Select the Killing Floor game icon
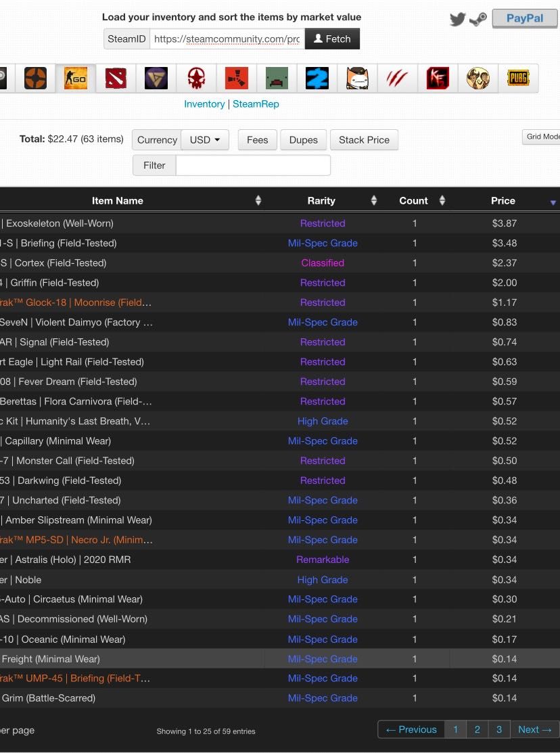The width and height of the screenshot is (560, 753). pos(438,78)
